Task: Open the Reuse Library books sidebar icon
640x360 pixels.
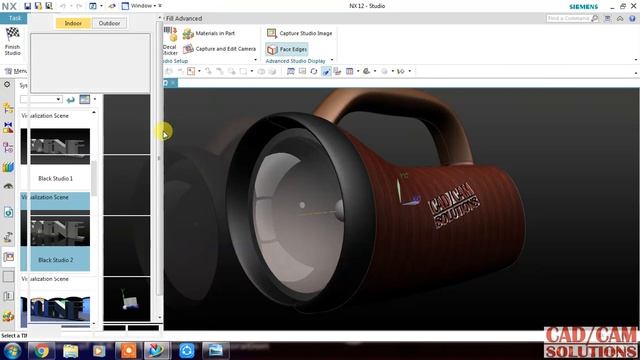Action: click(8, 167)
